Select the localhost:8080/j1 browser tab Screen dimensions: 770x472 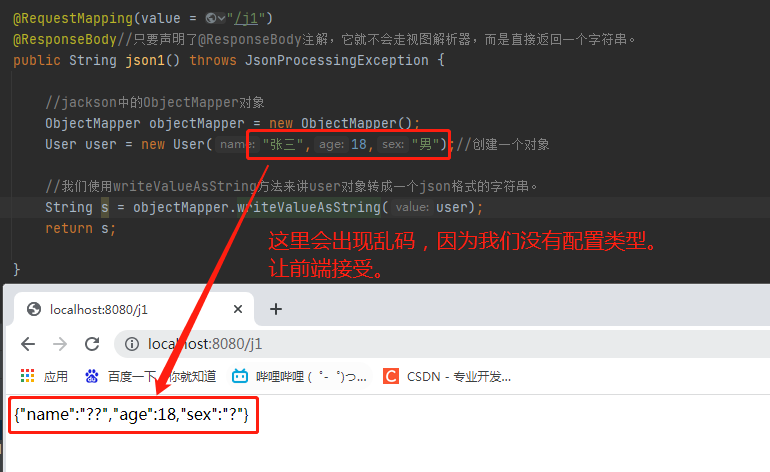[134, 309]
